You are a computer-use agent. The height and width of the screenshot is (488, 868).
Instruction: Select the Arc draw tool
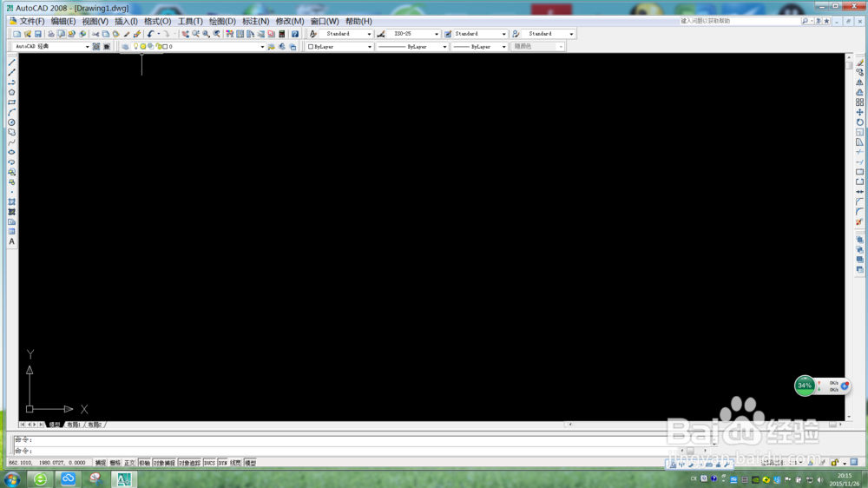coord(11,112)
